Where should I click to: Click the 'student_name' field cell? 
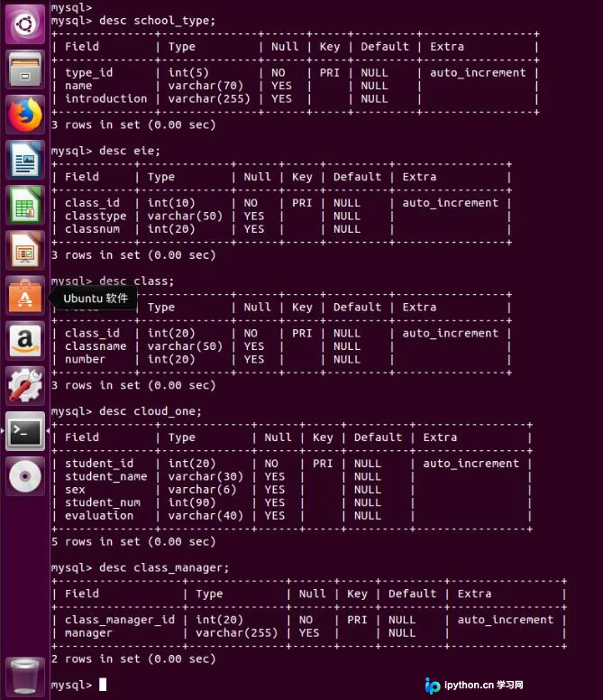[x=105, y=476]
